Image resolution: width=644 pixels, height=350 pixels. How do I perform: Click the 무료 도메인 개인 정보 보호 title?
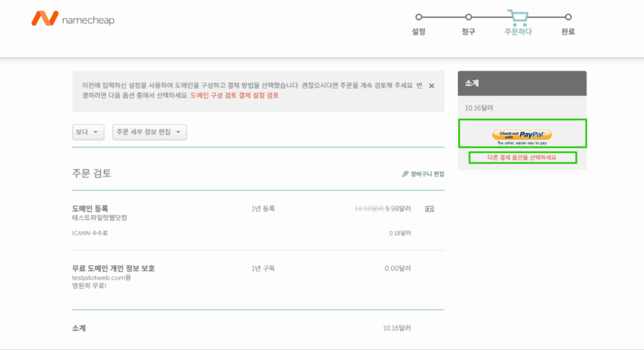point(113,268)
